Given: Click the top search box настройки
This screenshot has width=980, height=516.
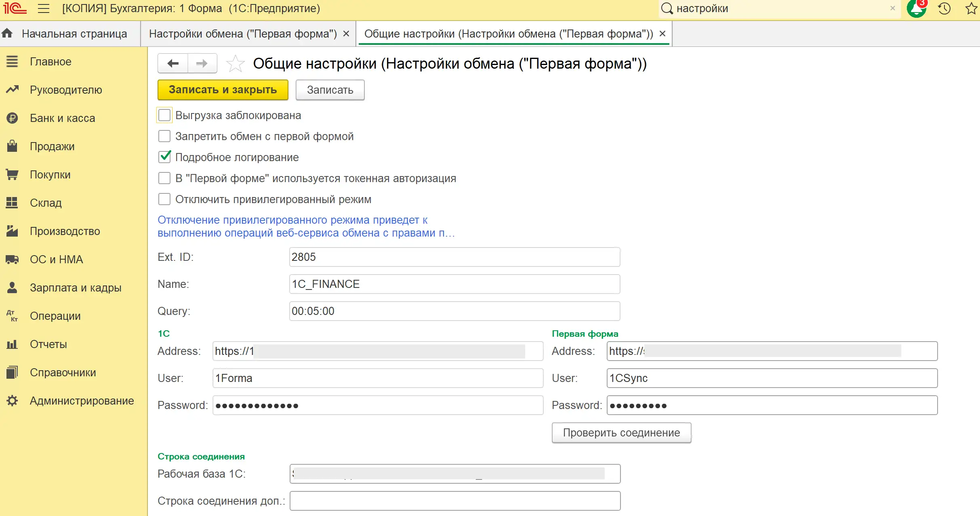Looking at the screenshot, I should coord(780,8).
